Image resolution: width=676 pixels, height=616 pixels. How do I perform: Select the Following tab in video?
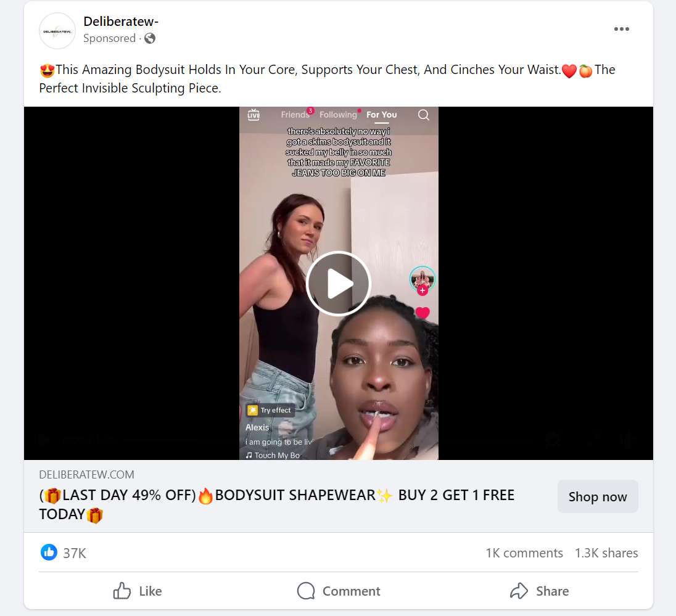338,115
